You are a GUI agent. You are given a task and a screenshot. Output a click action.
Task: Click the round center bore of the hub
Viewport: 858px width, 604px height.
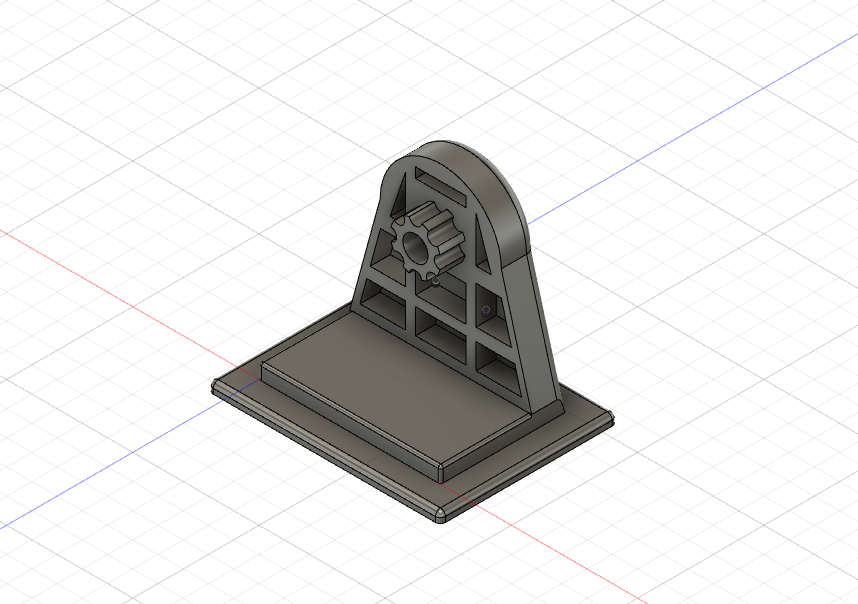415,246
